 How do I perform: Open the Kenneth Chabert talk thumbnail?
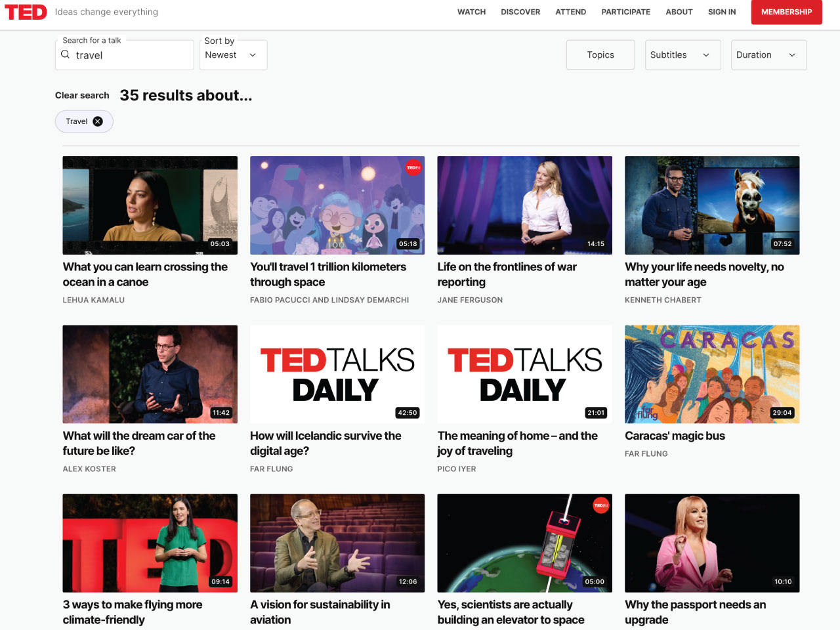pos(712,205)
